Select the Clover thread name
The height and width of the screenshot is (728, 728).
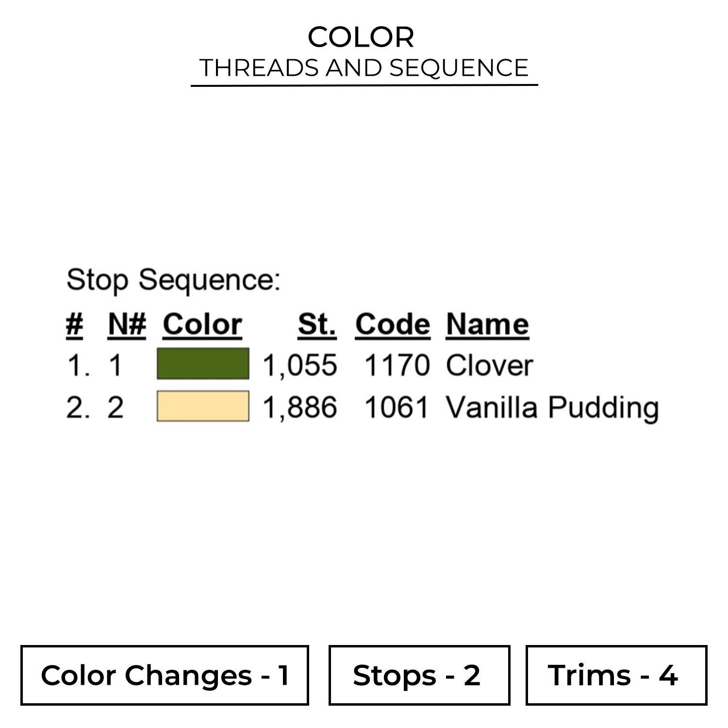click(489, 365)
